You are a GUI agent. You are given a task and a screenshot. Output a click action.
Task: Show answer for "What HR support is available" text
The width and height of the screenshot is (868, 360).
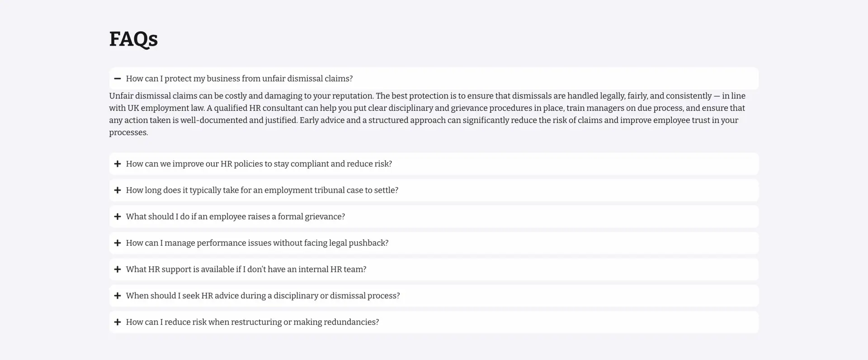point(246,269)
